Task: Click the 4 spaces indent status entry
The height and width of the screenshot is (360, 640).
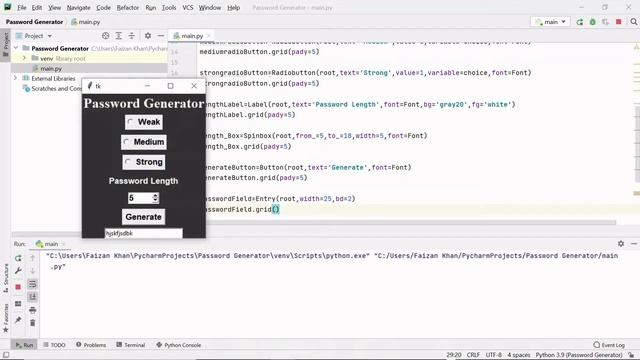Action: tap(518, 355)
